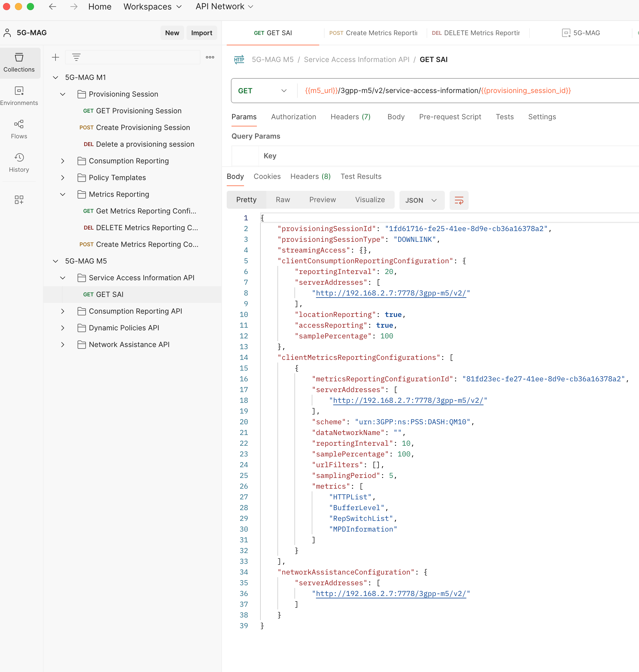Open the Flows sidebar panel

point(19,129)
